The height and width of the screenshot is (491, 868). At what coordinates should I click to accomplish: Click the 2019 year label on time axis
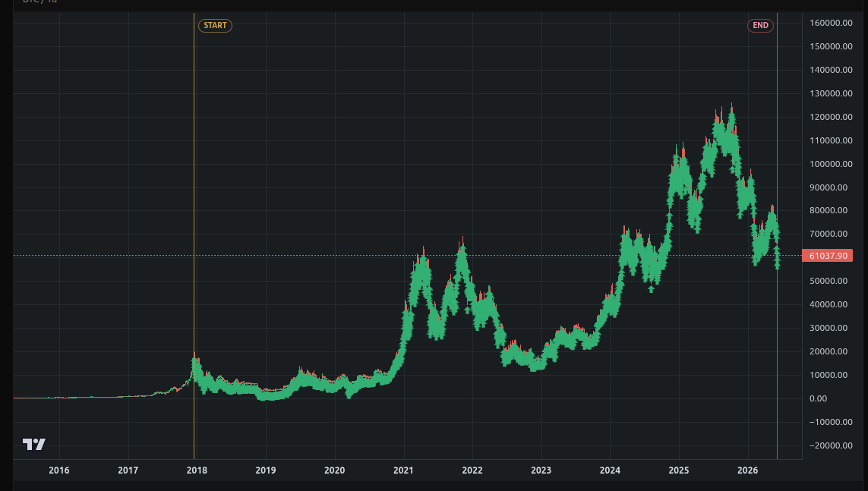coord(266,470)
